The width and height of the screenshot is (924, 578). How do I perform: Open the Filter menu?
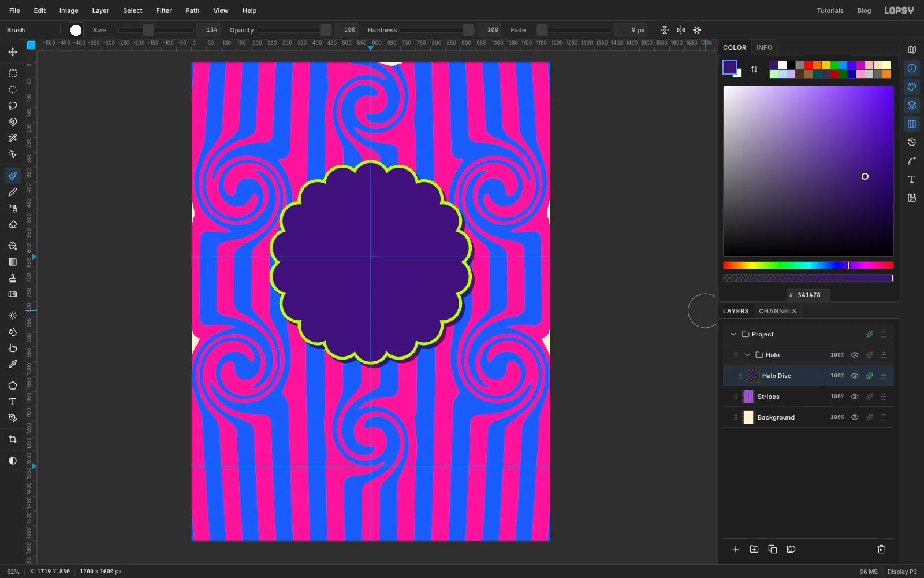tap(164, 10)
